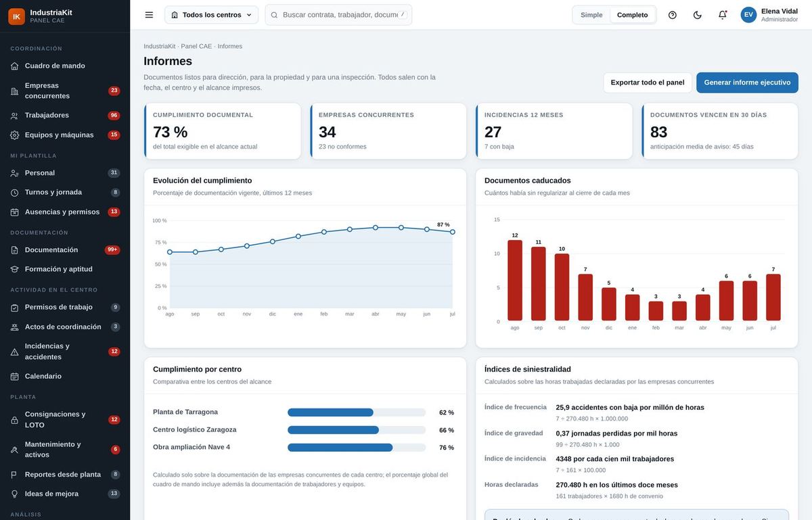Viewport: 812px width, 520px height.
Task: Open the help question mark icon
Action: click(x=672, y=15)
